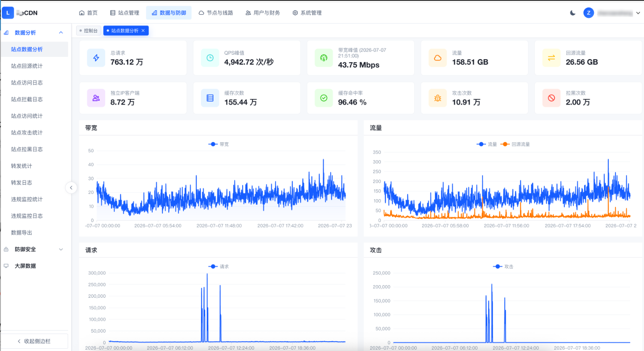Click the cloud icon on 流量 card
The height and width of the screenshot is (351, 644).
tap(438, 58)
